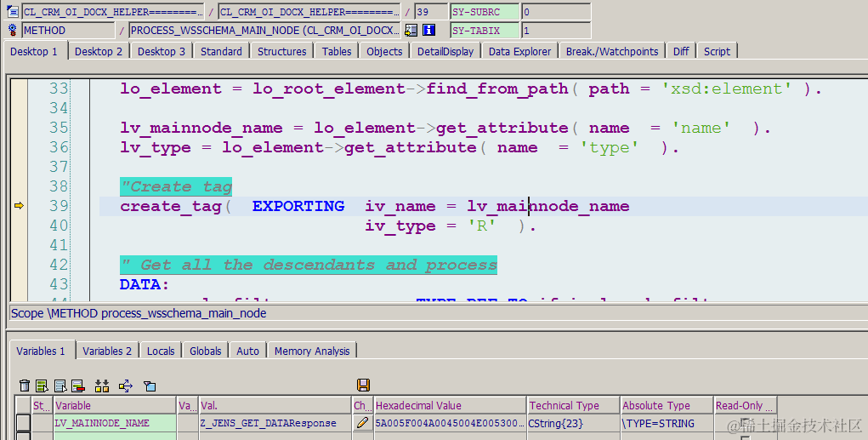Viewport: 868px width, 440px height.
Task: Click the METHOD event type field
Action: 69,31
